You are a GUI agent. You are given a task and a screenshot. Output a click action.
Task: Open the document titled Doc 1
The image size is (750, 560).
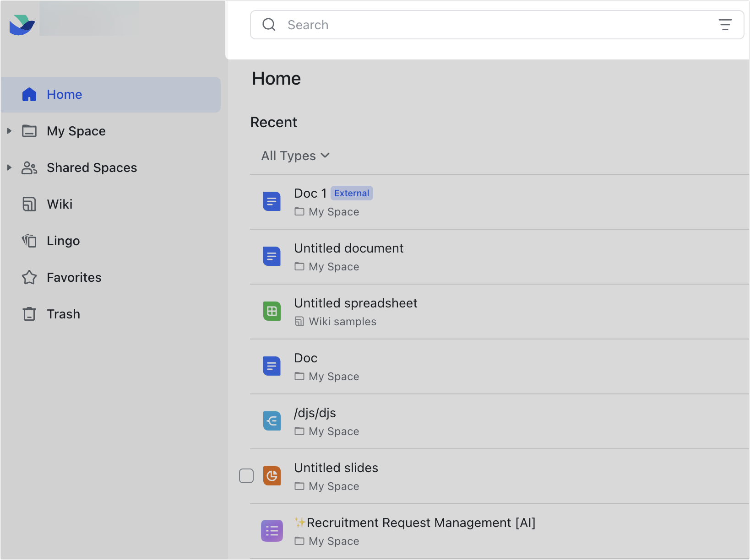click(310, 193)
